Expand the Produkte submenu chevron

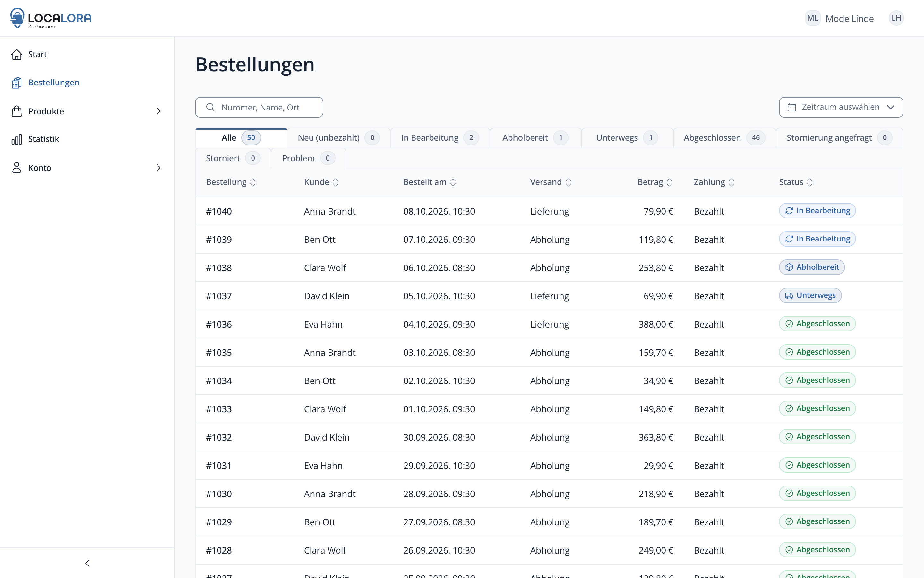tap(158, 111)
